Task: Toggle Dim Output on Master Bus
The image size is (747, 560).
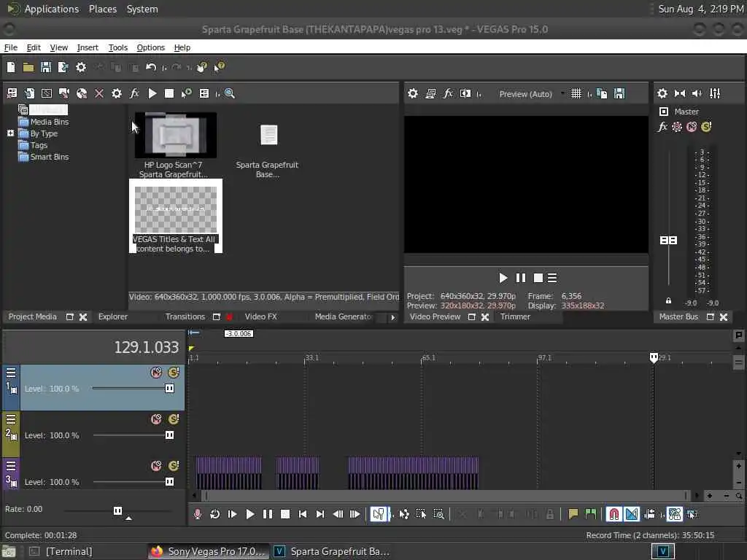Action: (697, 93)
